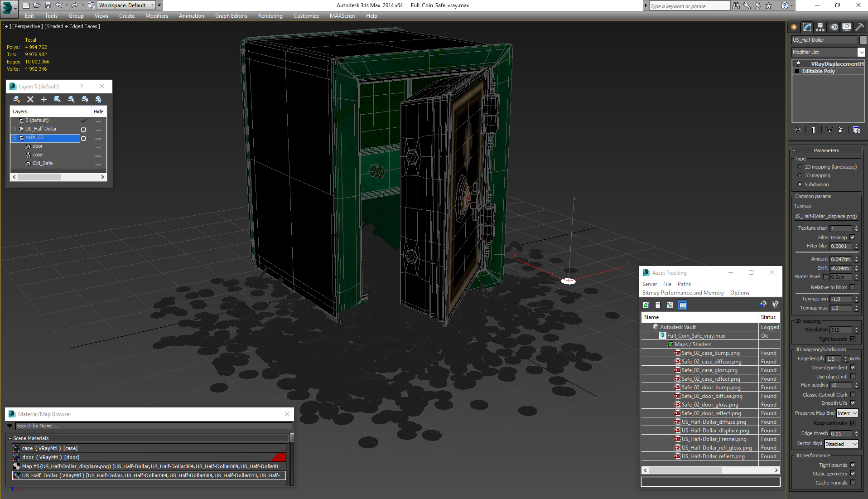
Task: Toggle Use object mtl checkbox
Action: pyautogui.click(x=853, y=377)
